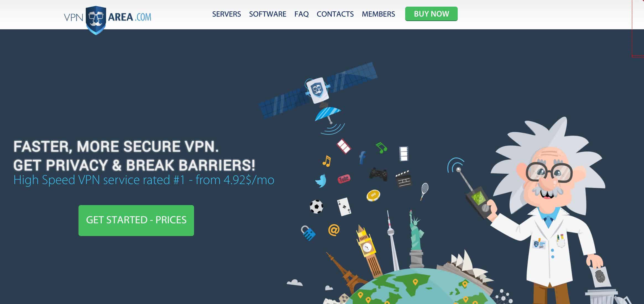Click the green Buy Now button
This screenshot has width=644, height=304.
pos(431,14)
